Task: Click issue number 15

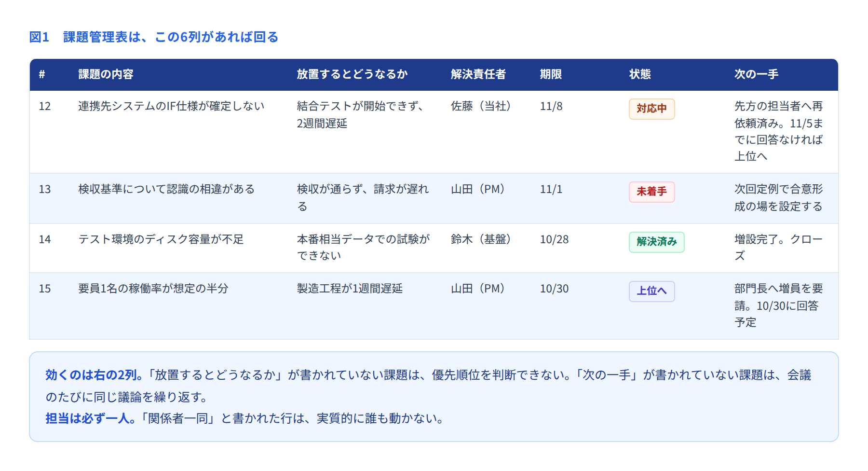Action: (x=45, y=289)
